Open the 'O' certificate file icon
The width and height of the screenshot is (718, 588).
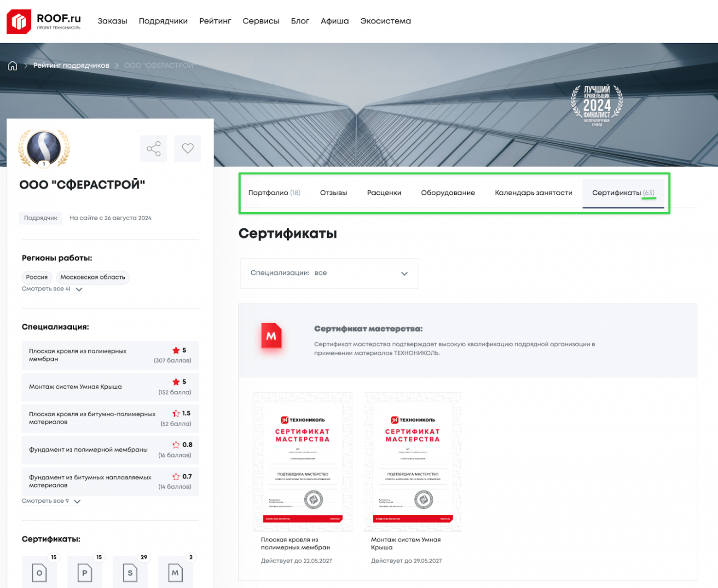tap(40, 572)
